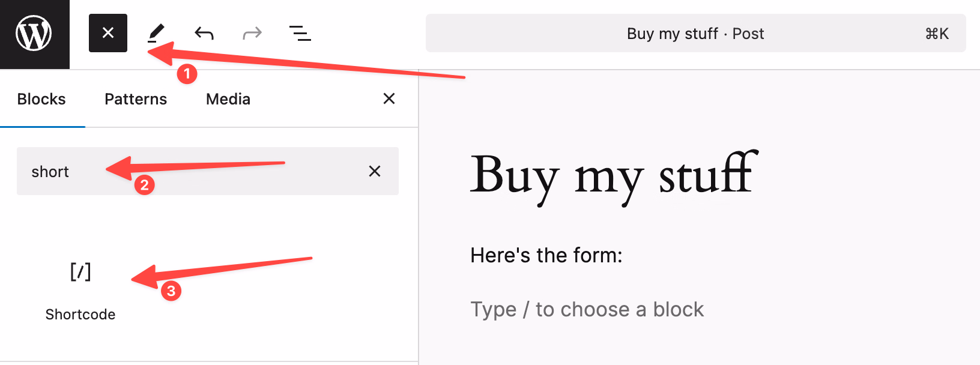
Task: Click the ⌘K shortcut hint
Action: tap(936, 34)
